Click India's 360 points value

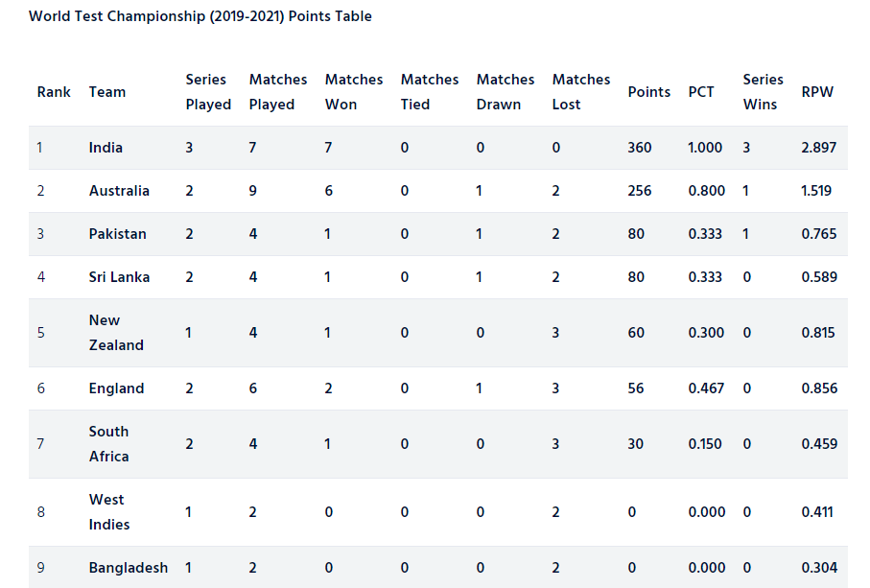pyautogui.click(x=640, y=148)
